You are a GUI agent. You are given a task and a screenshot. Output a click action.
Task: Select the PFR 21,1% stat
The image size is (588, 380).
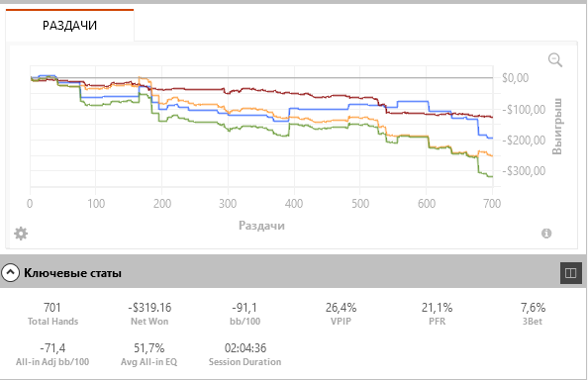437,314
